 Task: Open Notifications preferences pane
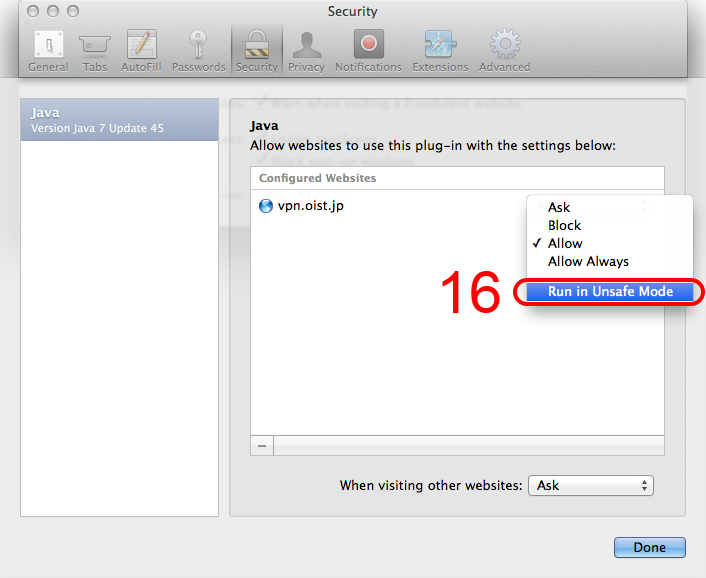tap(368, 49)
